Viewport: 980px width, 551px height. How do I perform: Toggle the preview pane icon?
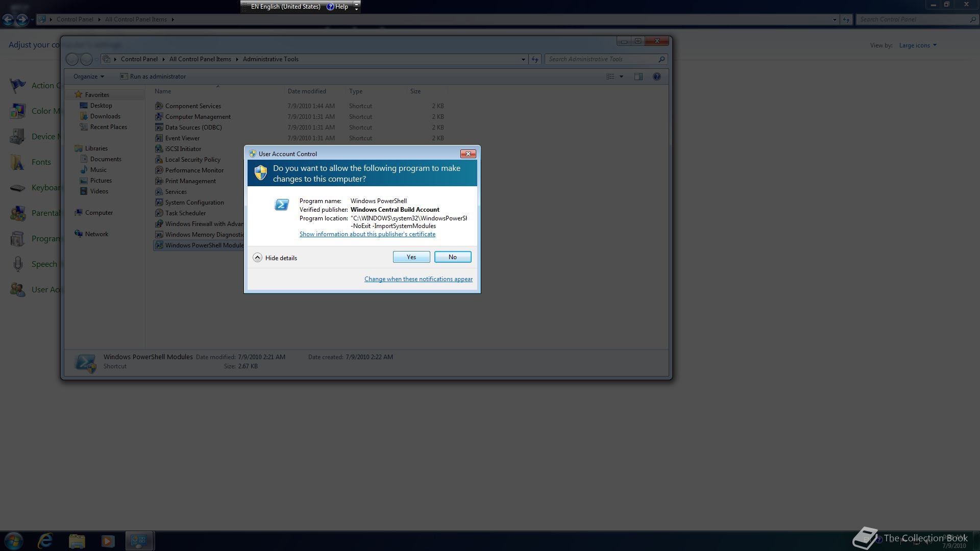click(x=638, y=77)
